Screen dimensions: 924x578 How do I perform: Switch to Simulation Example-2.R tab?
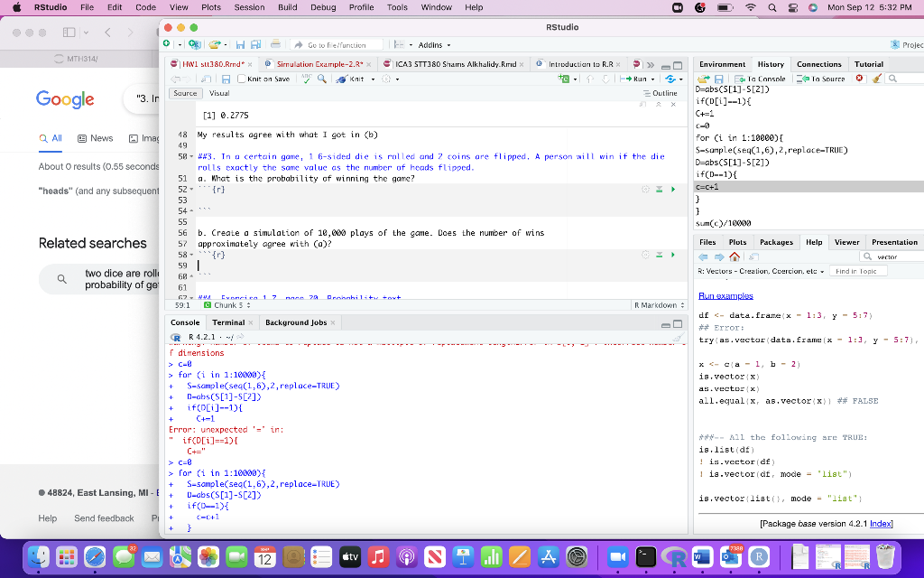319,64
